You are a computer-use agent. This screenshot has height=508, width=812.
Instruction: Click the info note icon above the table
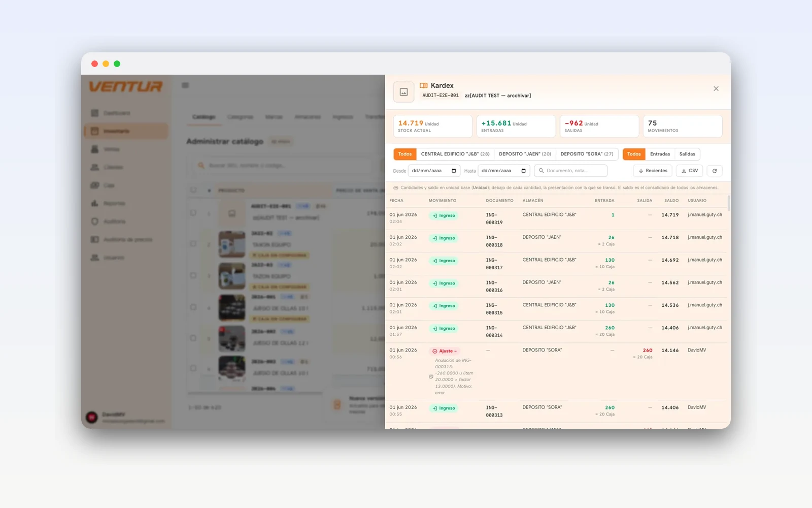tap(396, 188)
